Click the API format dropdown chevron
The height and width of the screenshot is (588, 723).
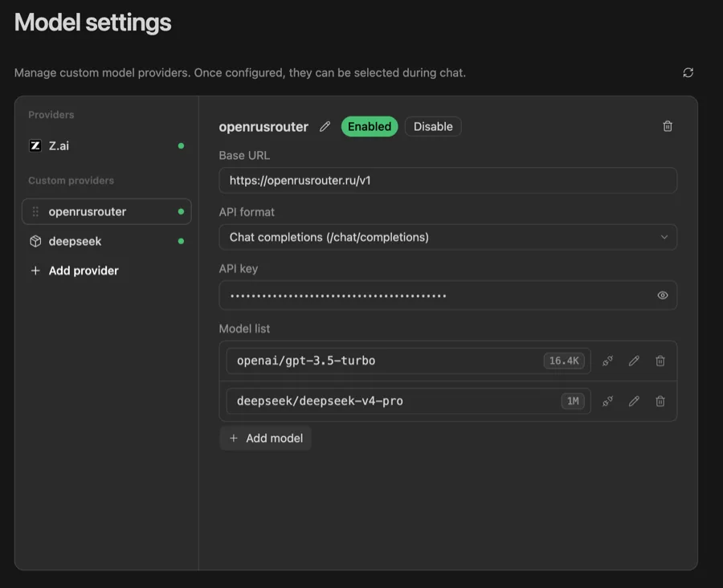[664, 237]
